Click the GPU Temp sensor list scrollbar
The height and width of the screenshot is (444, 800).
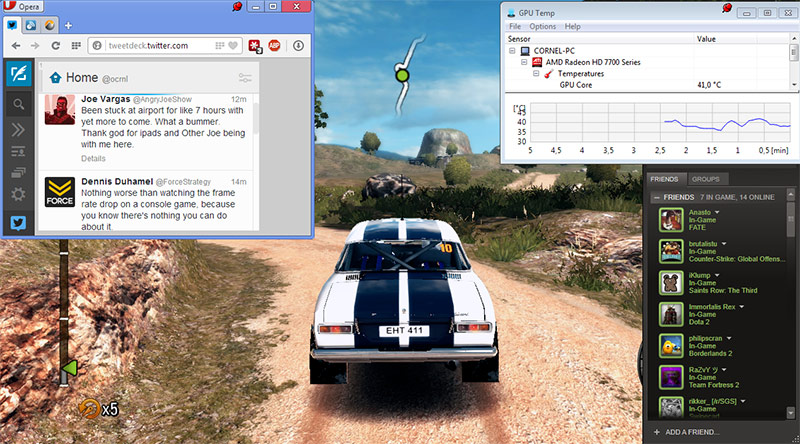tap(793, 52)
